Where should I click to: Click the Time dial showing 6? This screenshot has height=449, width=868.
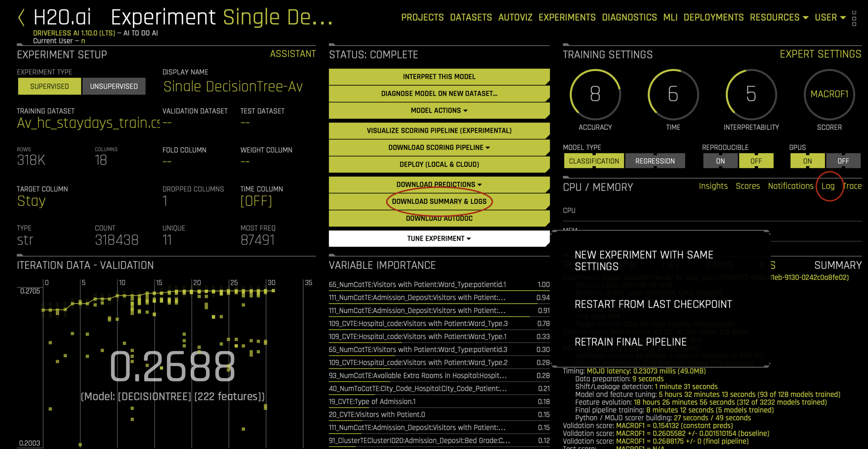tap(673, 94)
